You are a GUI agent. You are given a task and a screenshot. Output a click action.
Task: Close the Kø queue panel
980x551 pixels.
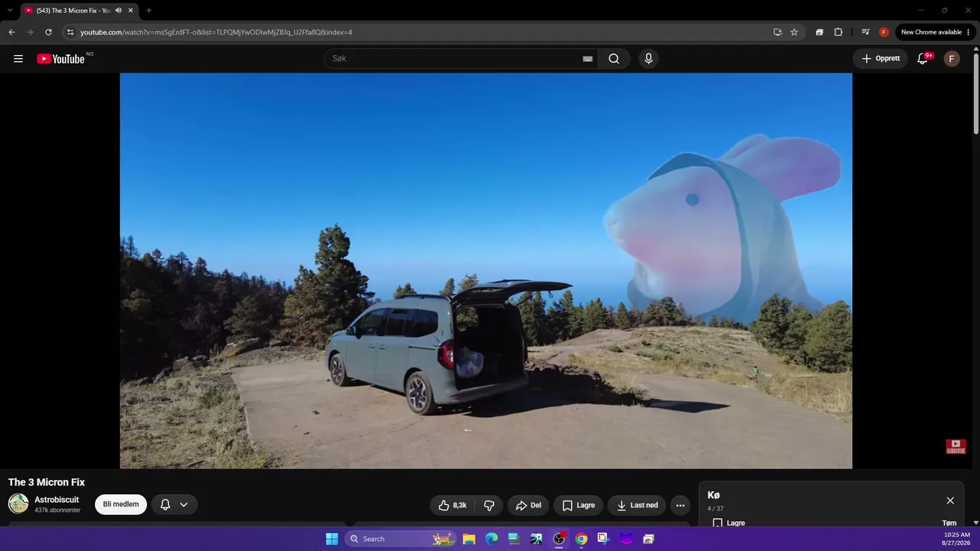coord(950,500)
